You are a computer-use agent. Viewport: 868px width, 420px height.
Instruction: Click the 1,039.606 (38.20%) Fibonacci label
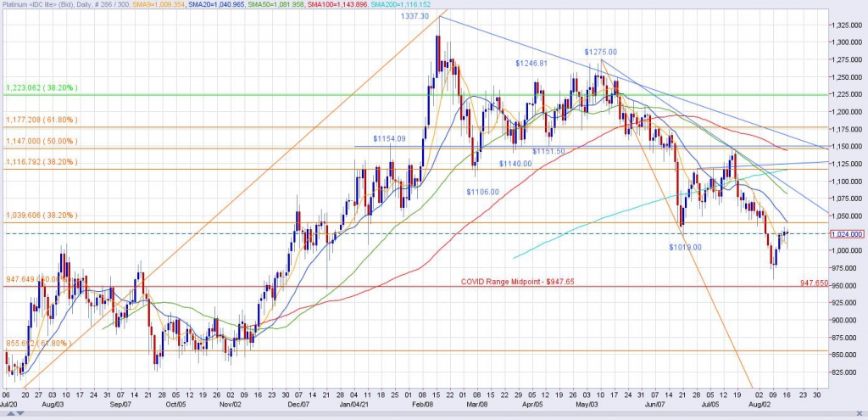coord(42,215)
